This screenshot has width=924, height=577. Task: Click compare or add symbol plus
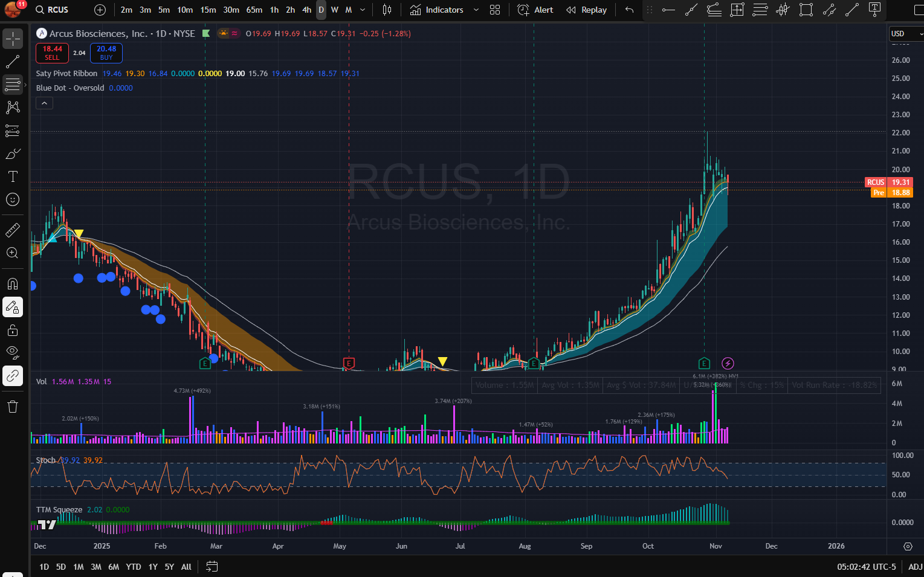pyautogui.click(x=100, y=10)
